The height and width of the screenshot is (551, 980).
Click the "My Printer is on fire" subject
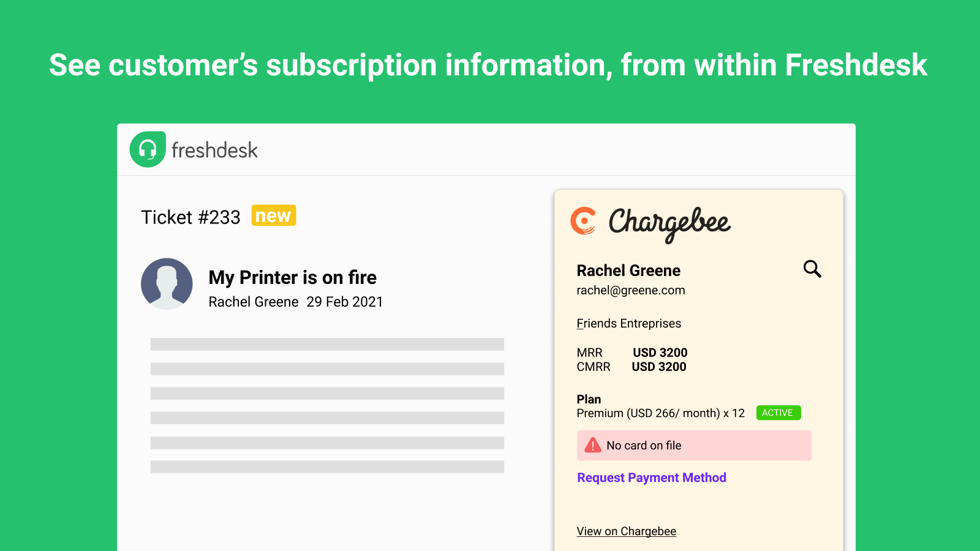tap(292, 277)
